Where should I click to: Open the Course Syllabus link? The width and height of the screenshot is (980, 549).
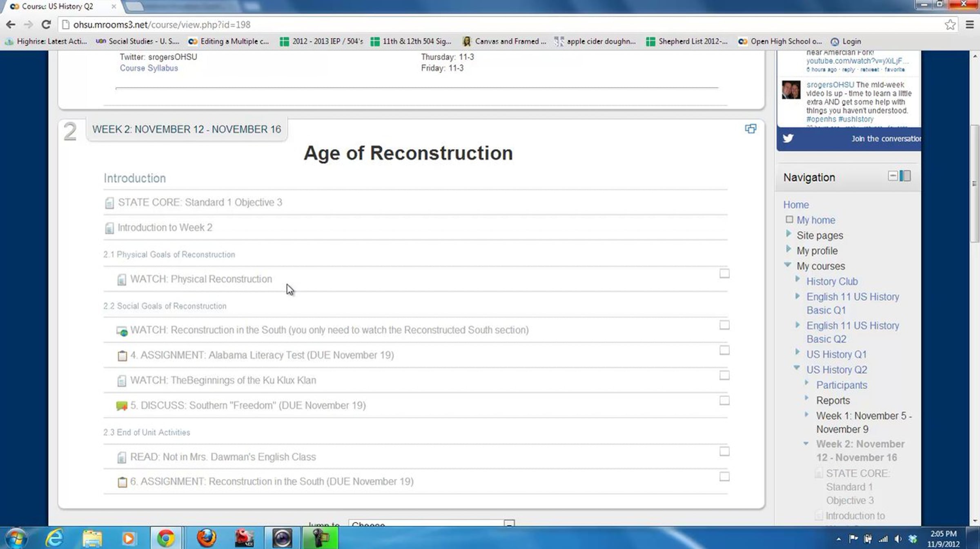click(x=149, y=68)
